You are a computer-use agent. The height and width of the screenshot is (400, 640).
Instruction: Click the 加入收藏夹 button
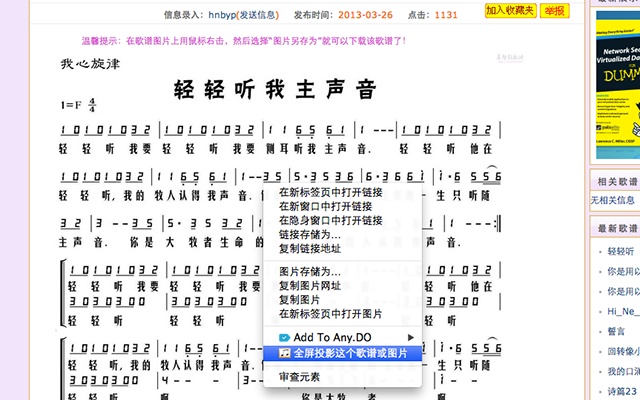[x=510, y=11]
